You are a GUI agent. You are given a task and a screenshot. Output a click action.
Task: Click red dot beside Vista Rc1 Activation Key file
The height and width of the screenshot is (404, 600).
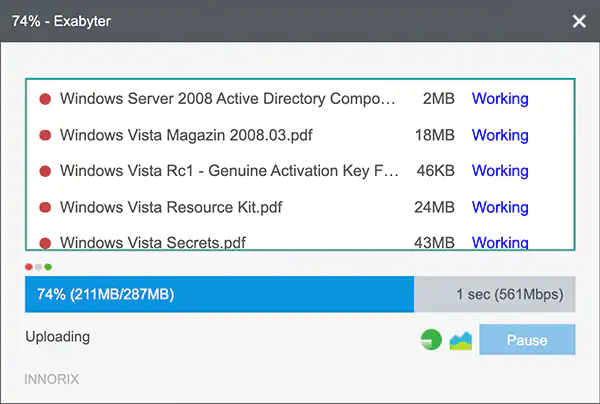click(x=45, y=171)
